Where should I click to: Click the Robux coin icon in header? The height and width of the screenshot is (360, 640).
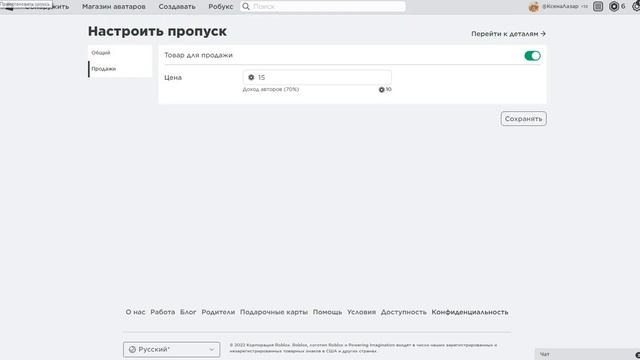[x=613, y=7]
